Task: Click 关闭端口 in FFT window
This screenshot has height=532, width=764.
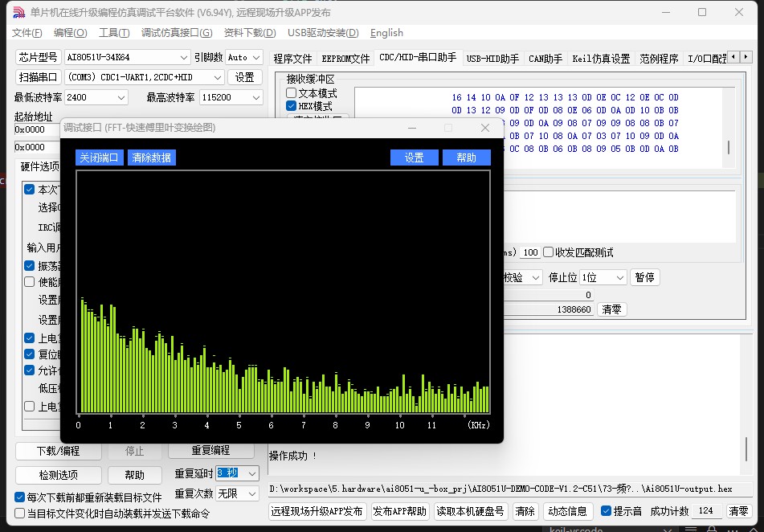Action: click(100, 158)
